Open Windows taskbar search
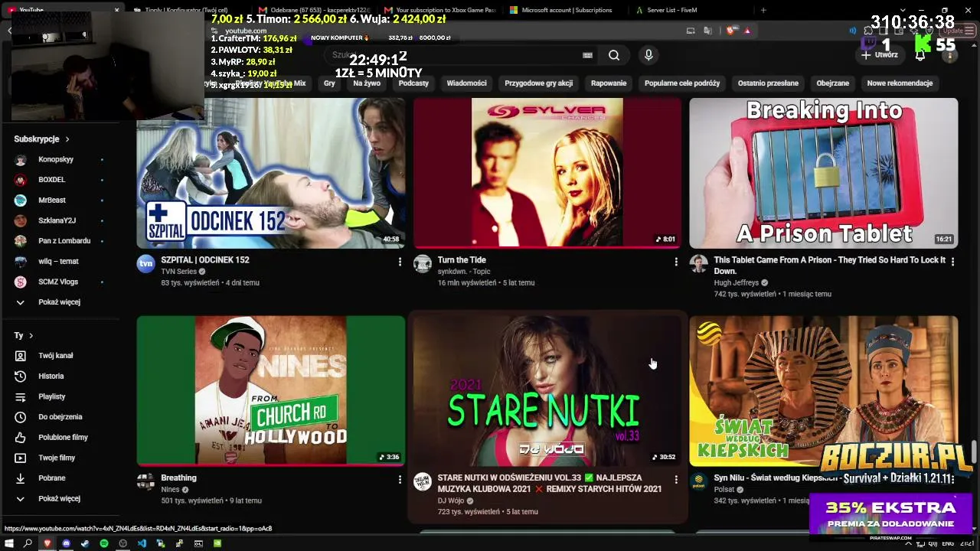 coord(28,543)
